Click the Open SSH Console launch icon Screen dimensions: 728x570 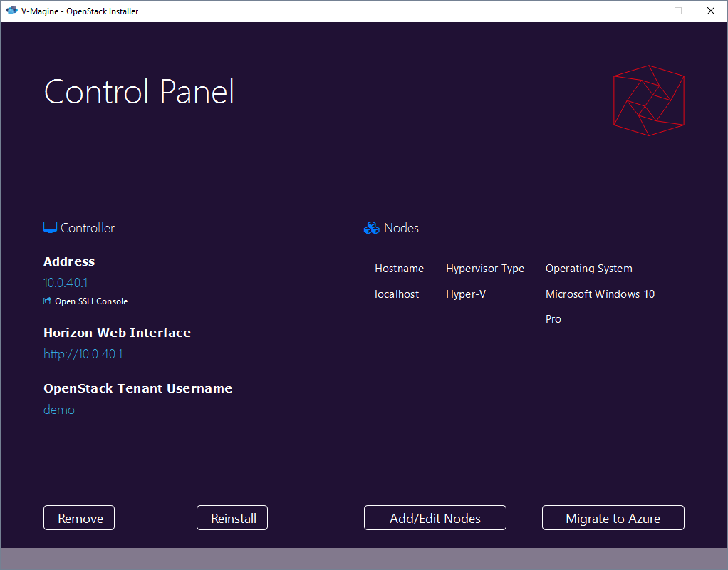click(47, 301)
